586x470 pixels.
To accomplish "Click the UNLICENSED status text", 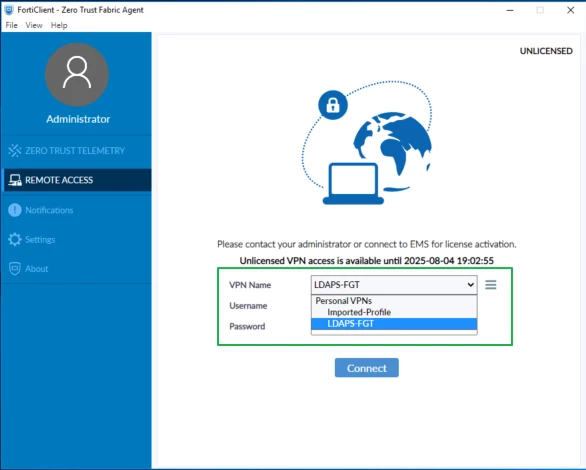I will coord(546,51).
